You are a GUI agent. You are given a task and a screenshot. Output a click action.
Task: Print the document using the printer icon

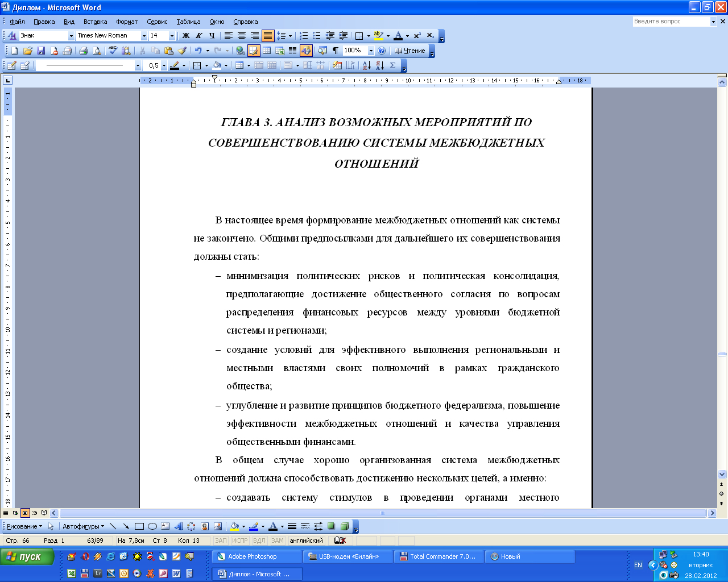click(x=84, y=51)
